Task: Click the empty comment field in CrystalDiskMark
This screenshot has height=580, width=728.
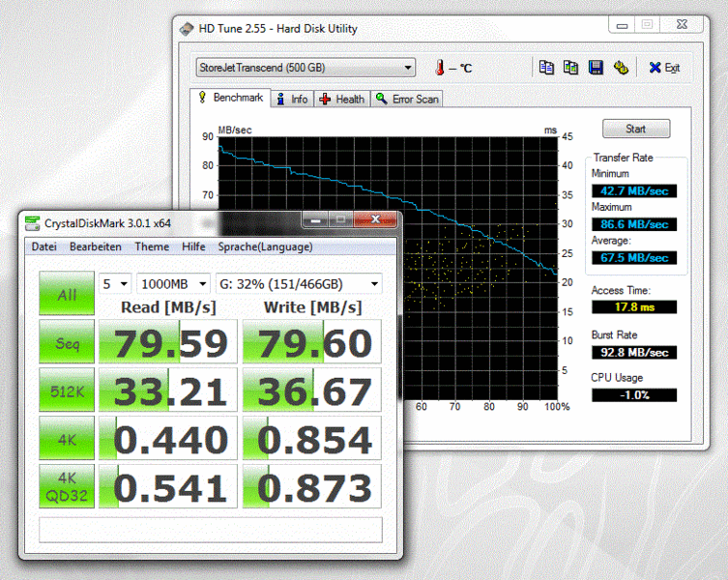Action: (x=211, y=530)
